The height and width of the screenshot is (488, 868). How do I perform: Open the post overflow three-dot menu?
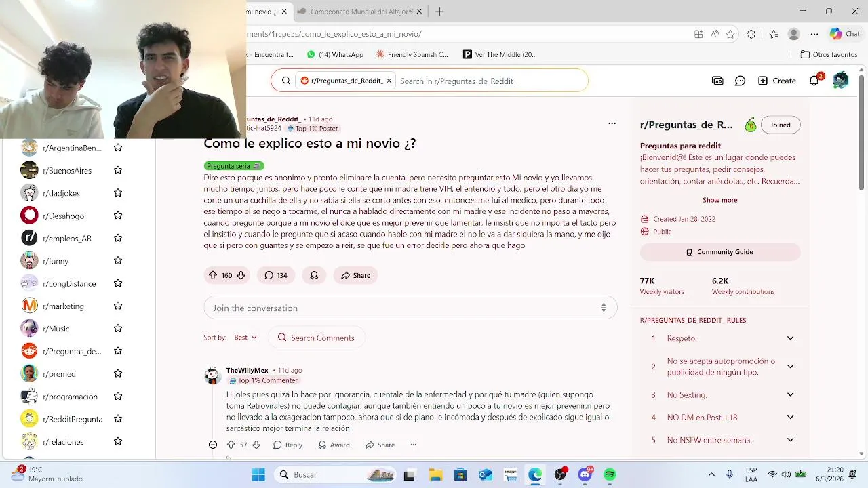612,123
